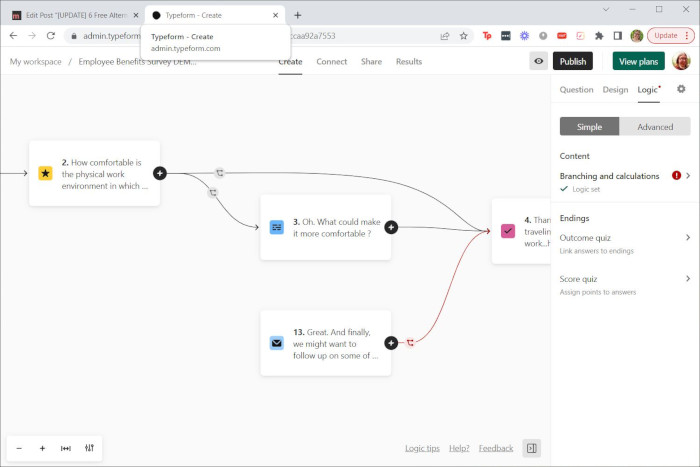Bookmark this page with the star icon
Image resolution: width=700 pixels, height=467 pixels.
click(x=464, y=36)
